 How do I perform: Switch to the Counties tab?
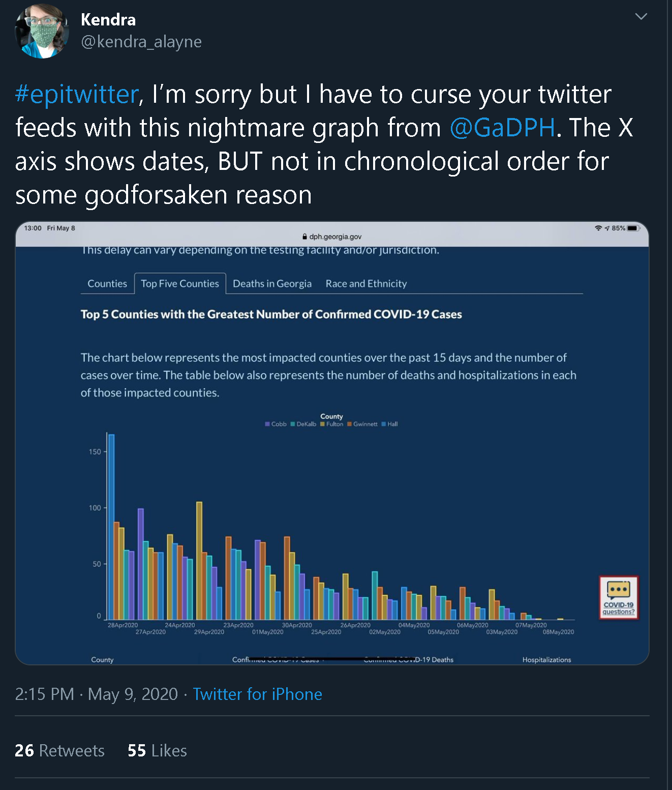(x=107, y=284)
